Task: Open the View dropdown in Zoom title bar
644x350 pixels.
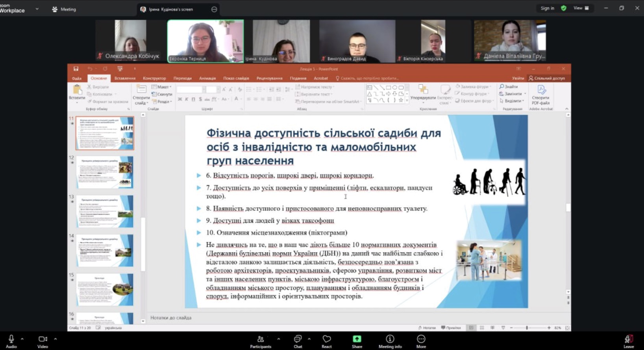Action: (x=581, y=8)
